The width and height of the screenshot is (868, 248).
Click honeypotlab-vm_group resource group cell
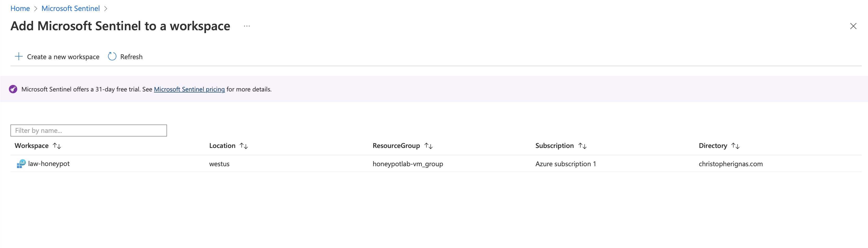click(x=408, y=164)
